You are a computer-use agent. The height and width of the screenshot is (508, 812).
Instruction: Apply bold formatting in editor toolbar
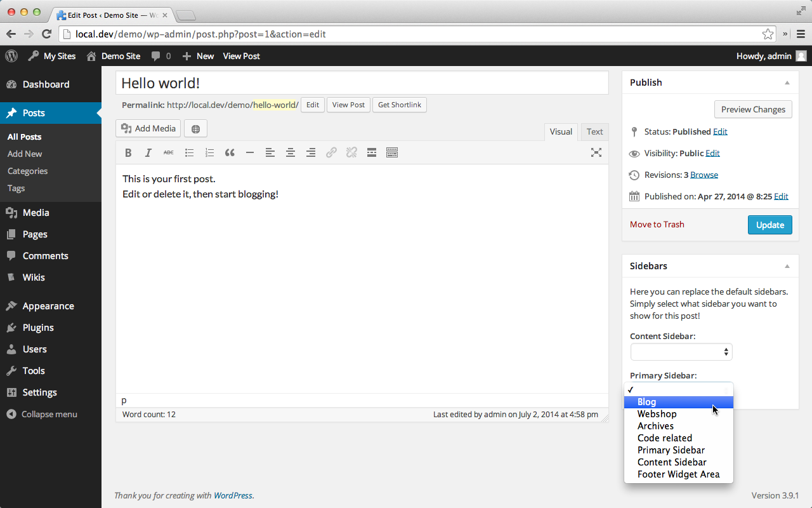click(x=128, y=152)
